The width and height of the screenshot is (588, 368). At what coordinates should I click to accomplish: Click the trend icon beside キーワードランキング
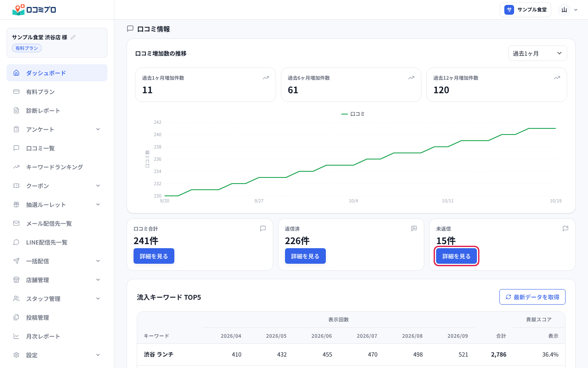(x=16, y=167)
